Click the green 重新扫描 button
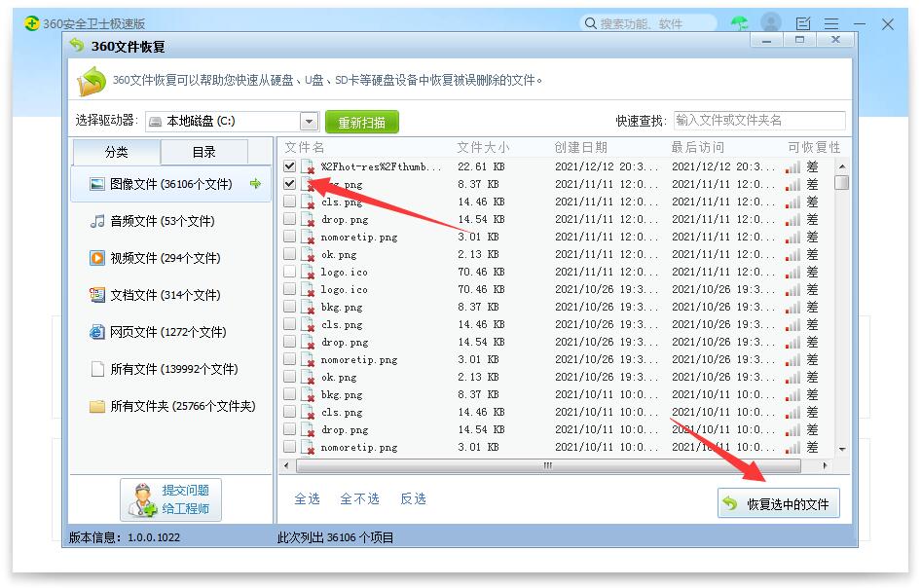This screenshot has height=588, width=921. 362,123
